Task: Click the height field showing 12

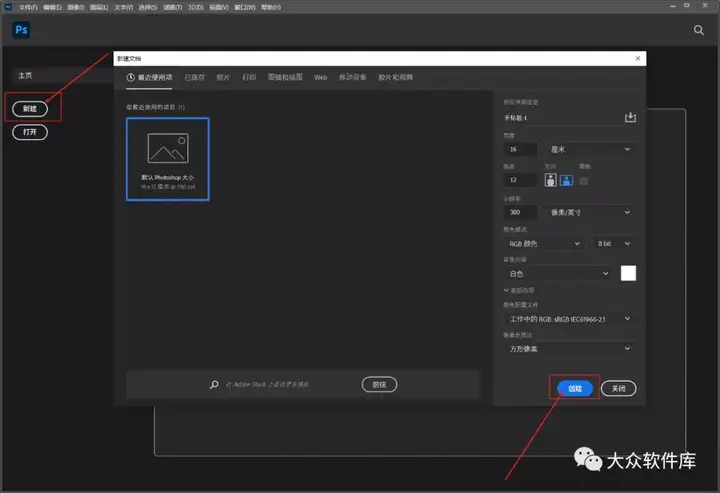Action: click(520, 180)
